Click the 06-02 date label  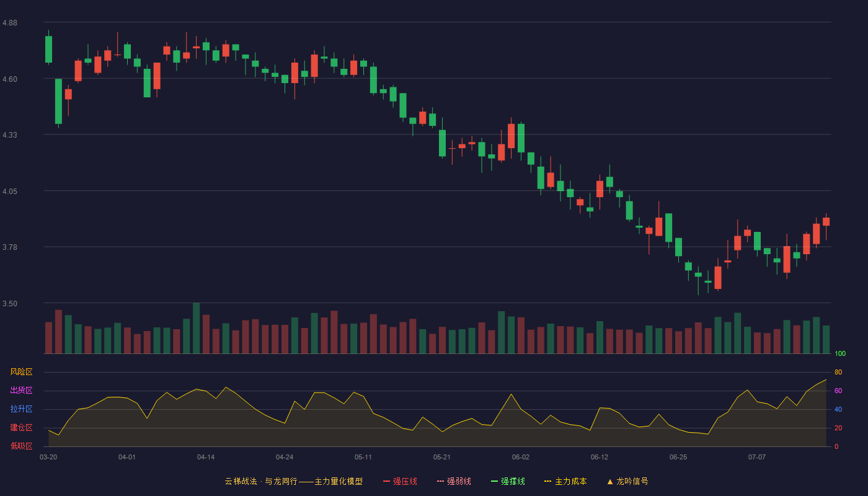point(521,457)
